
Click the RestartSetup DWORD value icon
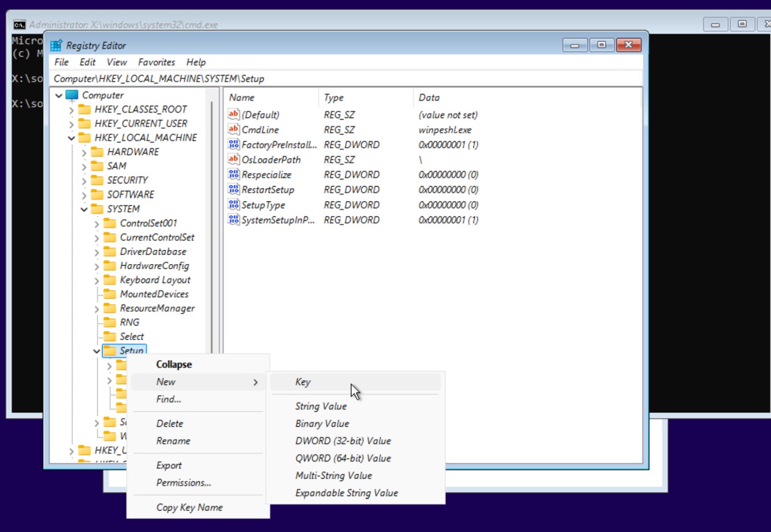pos(234,189)
